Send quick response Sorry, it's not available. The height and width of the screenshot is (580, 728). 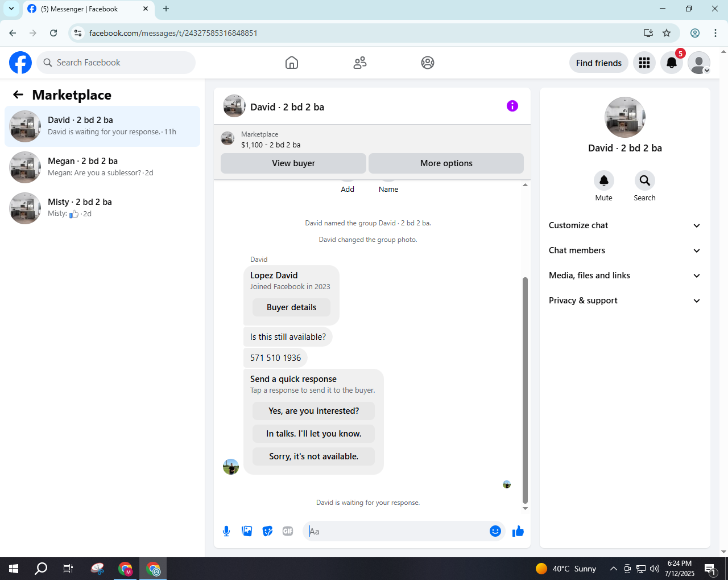[314, 456]
